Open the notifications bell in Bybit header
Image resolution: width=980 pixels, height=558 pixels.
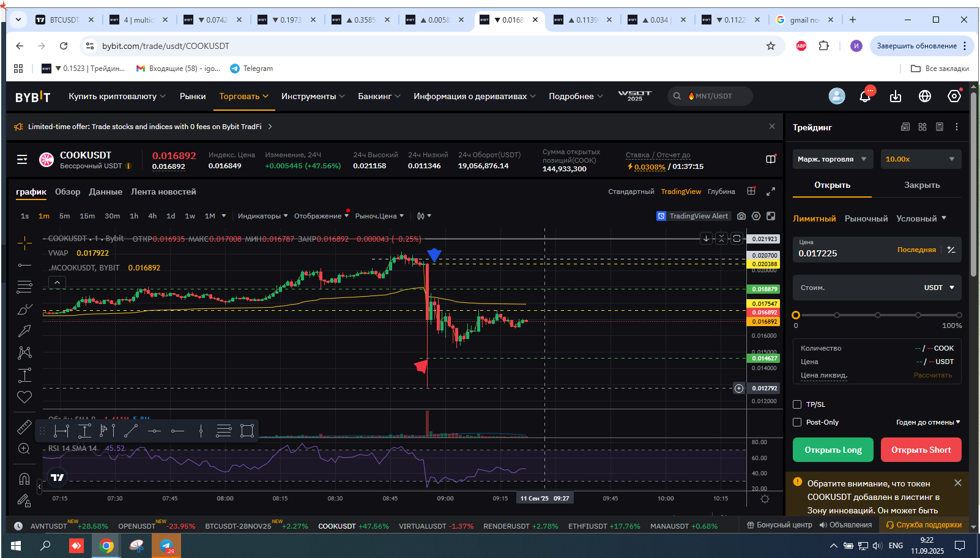pos(865,96)
